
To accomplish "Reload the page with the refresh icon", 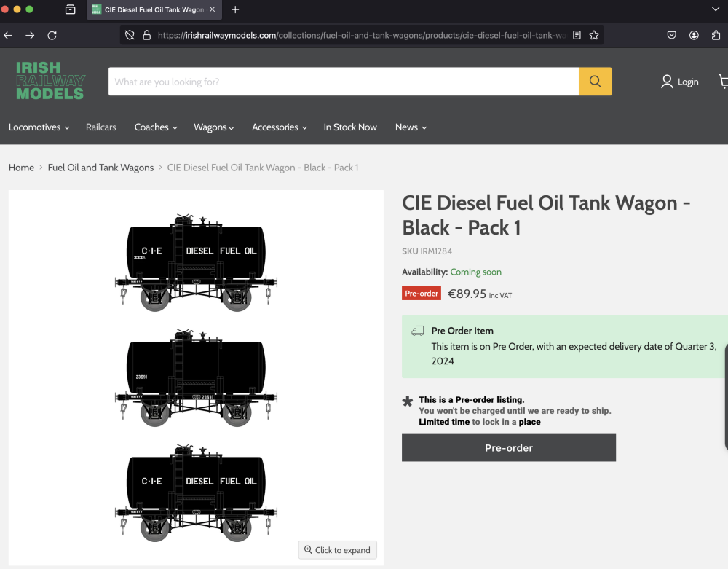I will click(x=52, y=35).
